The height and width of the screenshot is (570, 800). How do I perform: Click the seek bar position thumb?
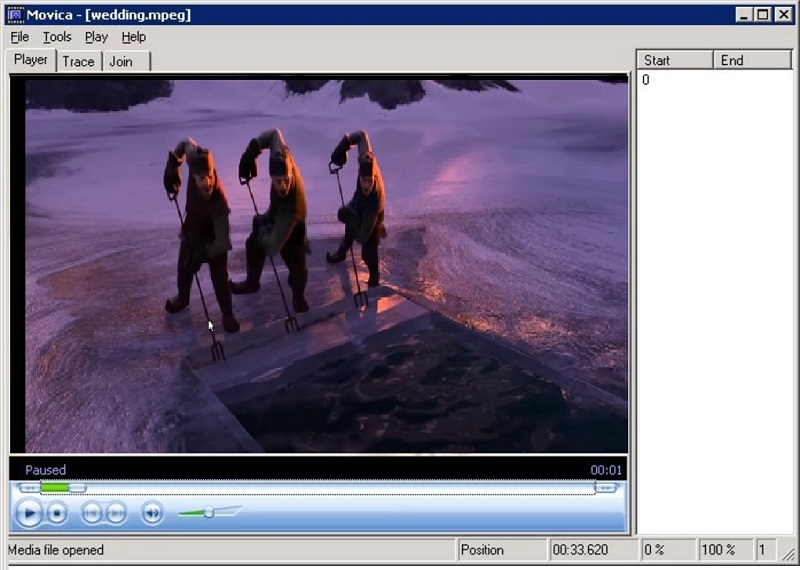pyautogui.click(x=77, y=488)
